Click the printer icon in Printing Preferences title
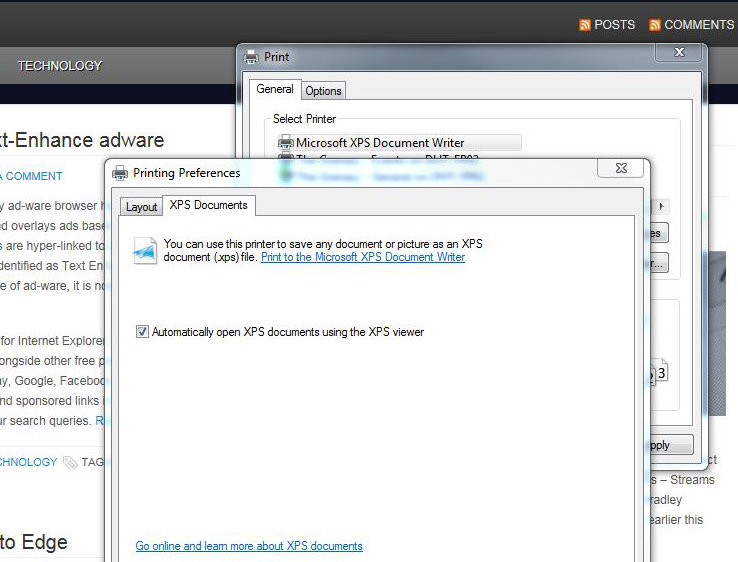 pos(120,173)
